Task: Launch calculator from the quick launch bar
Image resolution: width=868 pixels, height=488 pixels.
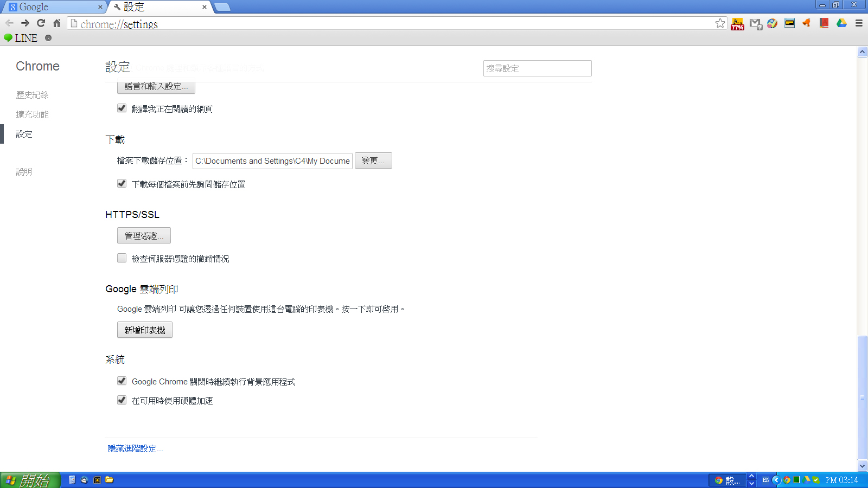Action: tap(72, 480)
